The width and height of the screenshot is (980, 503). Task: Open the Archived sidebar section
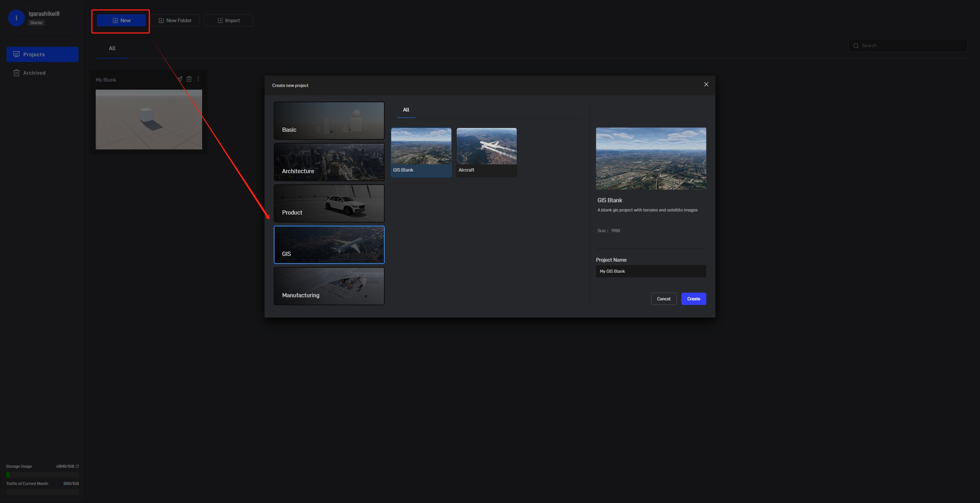coord(42,73)
